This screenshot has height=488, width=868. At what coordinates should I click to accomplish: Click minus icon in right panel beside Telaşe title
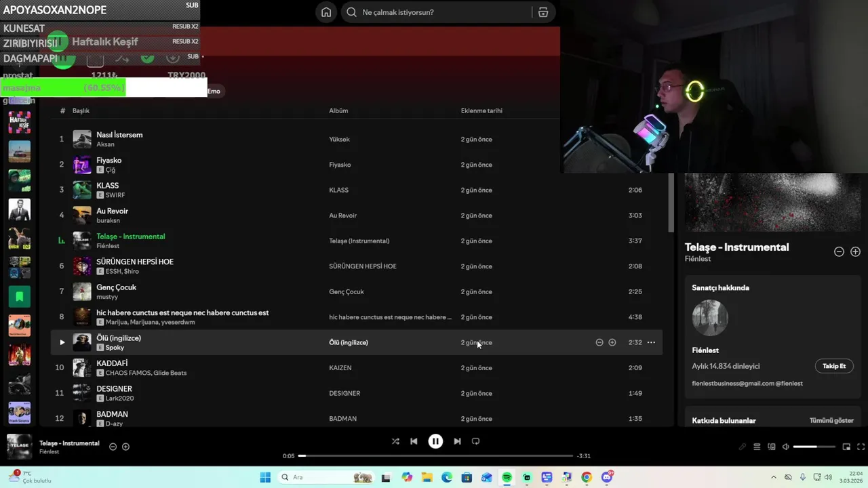[839, 251]
